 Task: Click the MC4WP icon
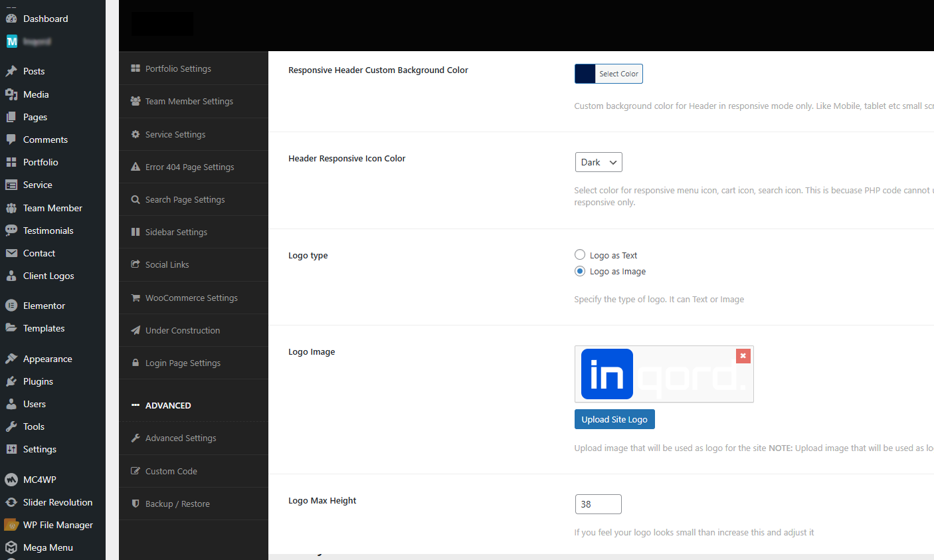[x=11, y=480]
